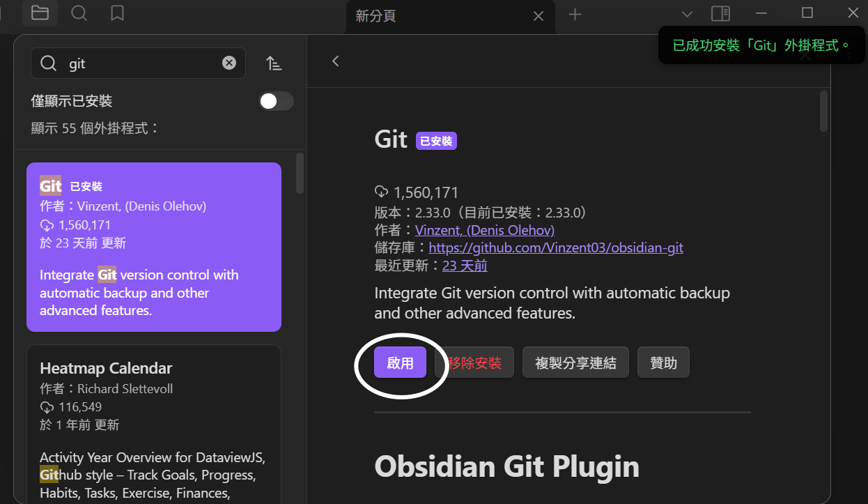Viewport: 868px width, 504px height.
Task: Open the bookmarks icon in top bar
Action: pyautogui.click(x=118, y=13)
